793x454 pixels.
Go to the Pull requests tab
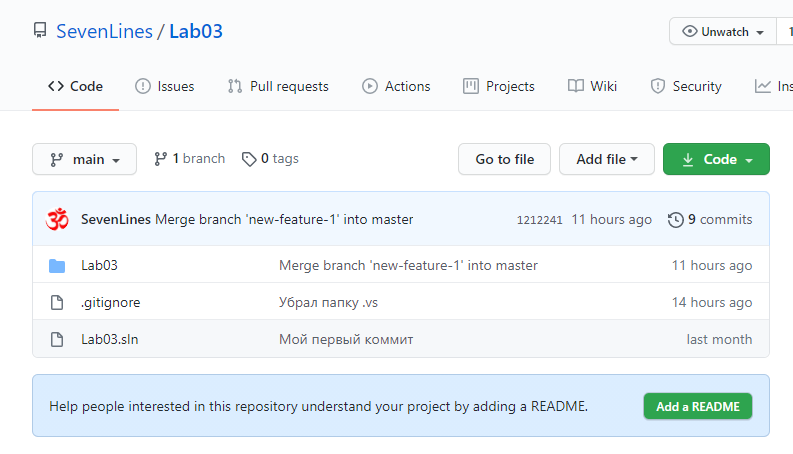pyautogui.click(x=278, y=86)
